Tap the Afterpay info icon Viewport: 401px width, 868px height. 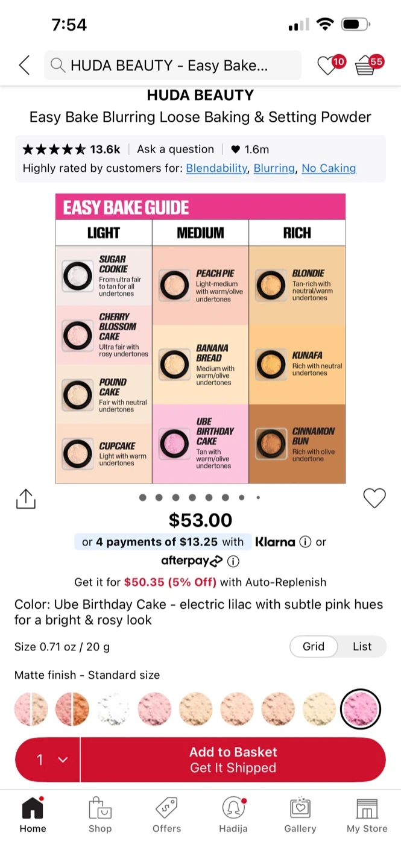pyautogui.click(x=233, y=561)
